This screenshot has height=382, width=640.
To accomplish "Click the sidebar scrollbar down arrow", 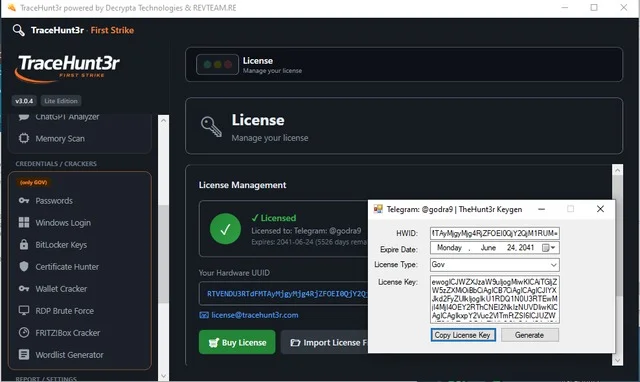I will click(x=163, y=375).
